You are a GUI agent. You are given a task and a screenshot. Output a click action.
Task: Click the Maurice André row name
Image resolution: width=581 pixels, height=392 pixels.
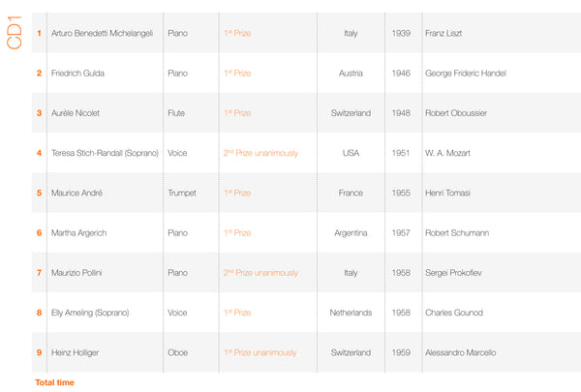[76, 193]
